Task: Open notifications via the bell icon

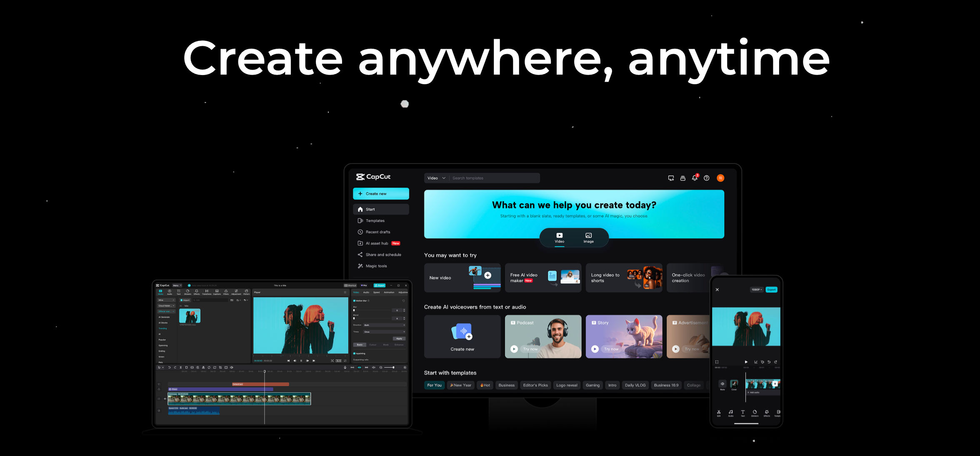Action: tap(695, 178)
